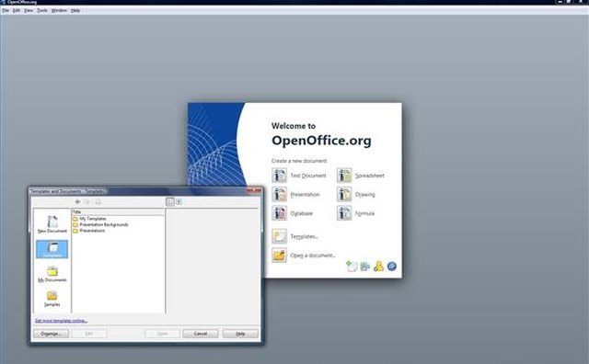Select New Document in the dialog sidebar
This screenshot has width=589, height=364.
tap(52, 224)
